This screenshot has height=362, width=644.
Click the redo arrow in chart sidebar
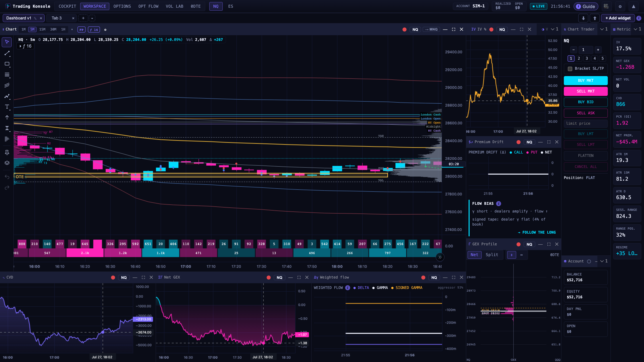click(x=7, y=187)
